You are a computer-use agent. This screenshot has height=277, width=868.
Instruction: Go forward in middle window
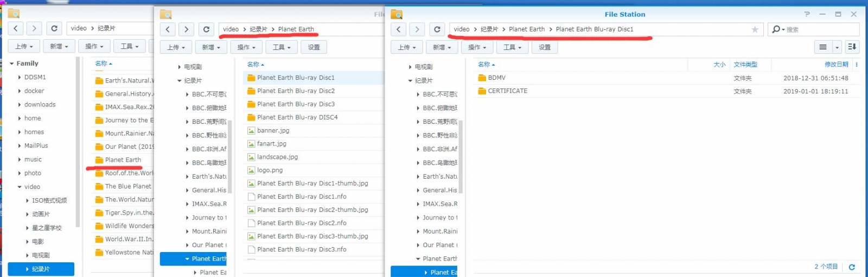(186, 29)
